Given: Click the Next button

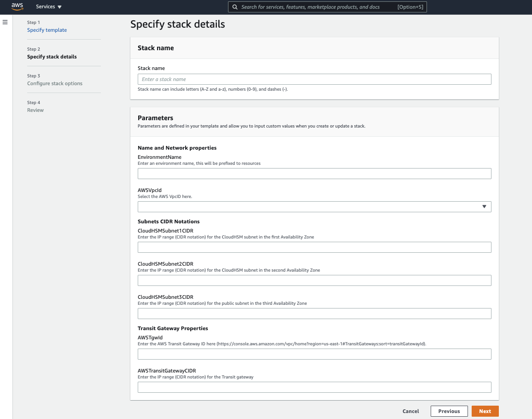Looking at the screenshot, I should [x=485, y=411].
